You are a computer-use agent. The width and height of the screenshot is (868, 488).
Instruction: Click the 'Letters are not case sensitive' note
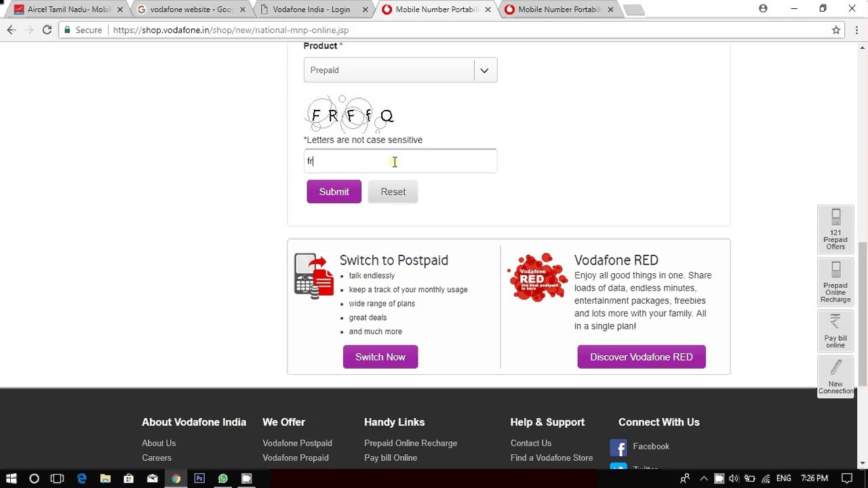point(363,140)
